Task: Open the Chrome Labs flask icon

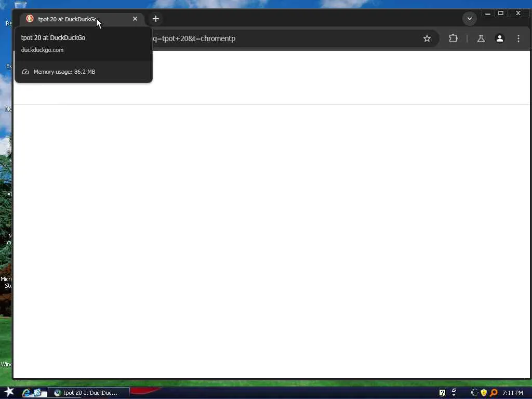Action: tap(481, 38)
